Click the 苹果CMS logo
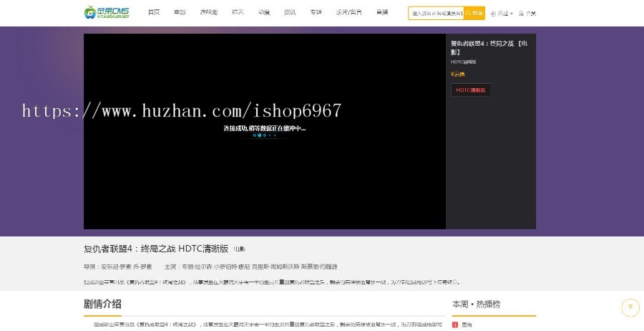This screenshot has height=331, width=644. pyautogui.click(x=106, y=12)
